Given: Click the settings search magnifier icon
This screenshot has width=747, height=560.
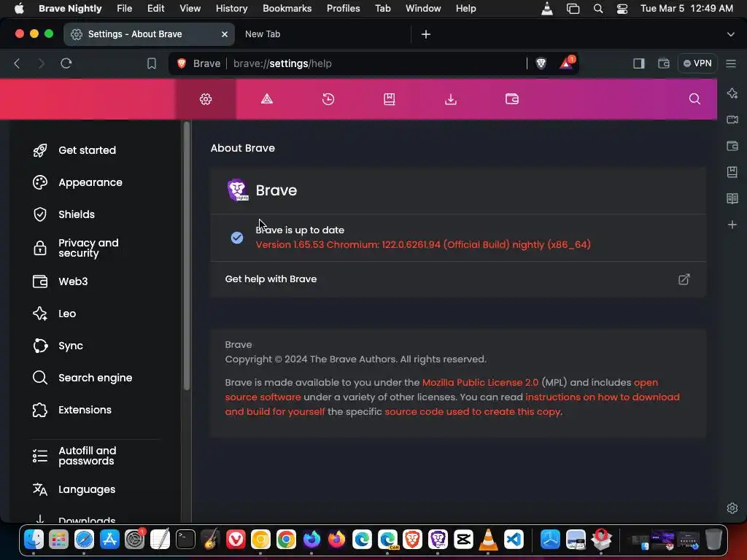Looking at the screenshot, I should point(694,98).
